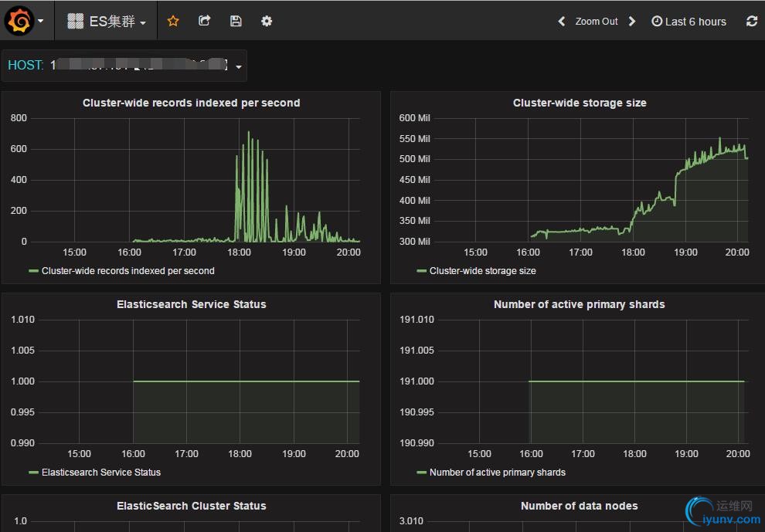765x532 pixels.
Task: Click the green color line of active primary shards legend
Action: coord(421,473)
